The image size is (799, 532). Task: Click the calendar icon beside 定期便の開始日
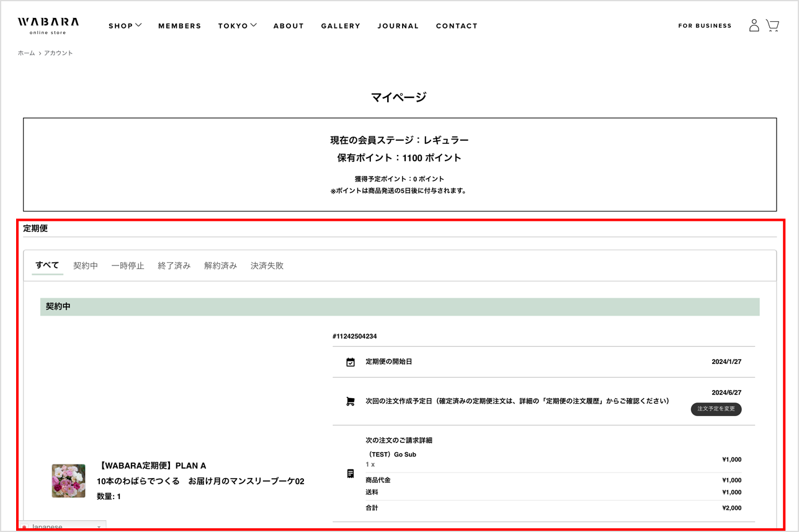[x=350, y=362]
